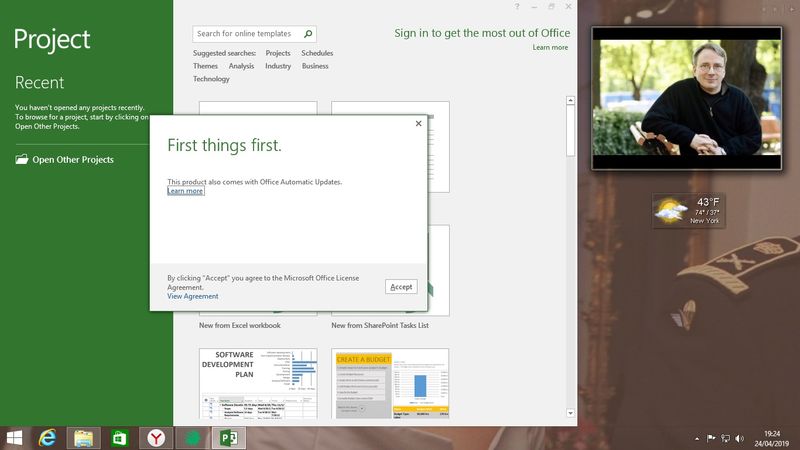Click Learn more about Office Automatic Updates
This screenshot has height=450, width=800.
(185, 191)
